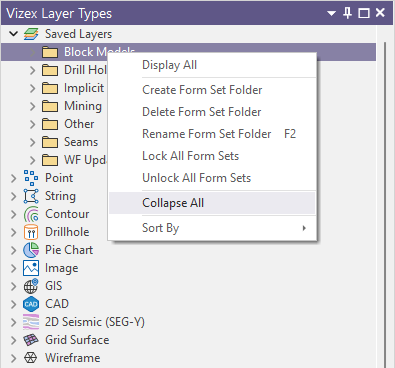Click the String layer icon
The width and height of the screenshot is (395, 368).
(31, 196)
